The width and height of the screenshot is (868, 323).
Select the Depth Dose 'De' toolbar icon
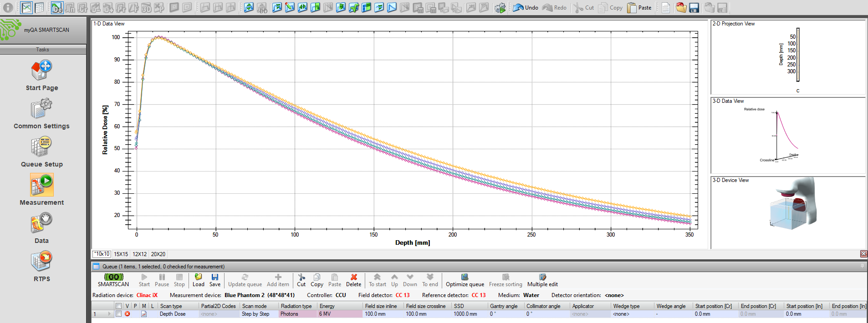coord(57,8)
